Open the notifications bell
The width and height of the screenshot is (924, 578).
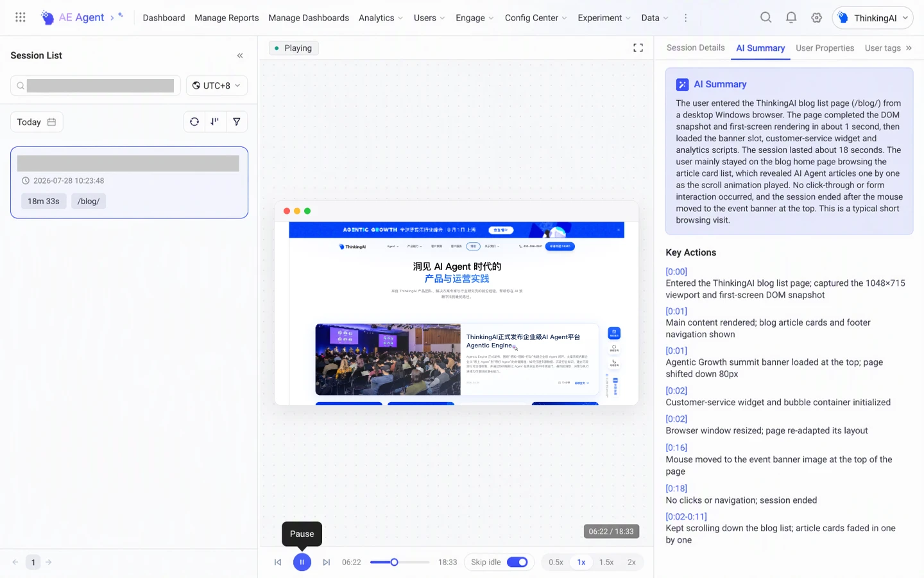pos(791,18)
